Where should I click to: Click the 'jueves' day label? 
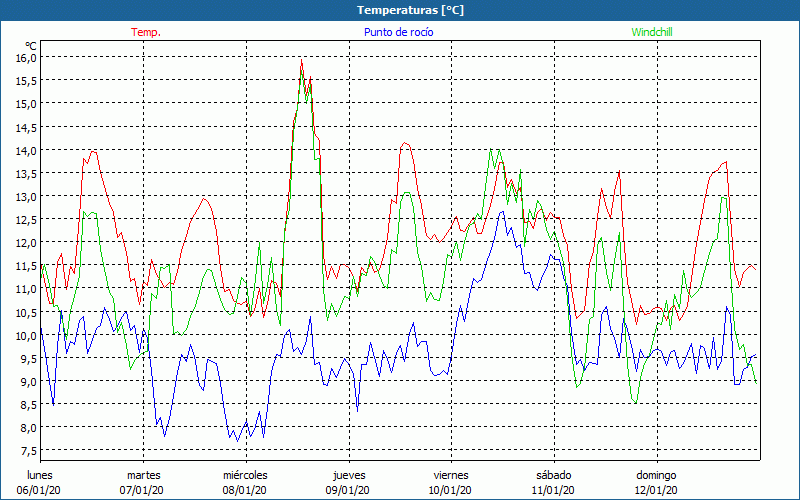pos(349,475)
